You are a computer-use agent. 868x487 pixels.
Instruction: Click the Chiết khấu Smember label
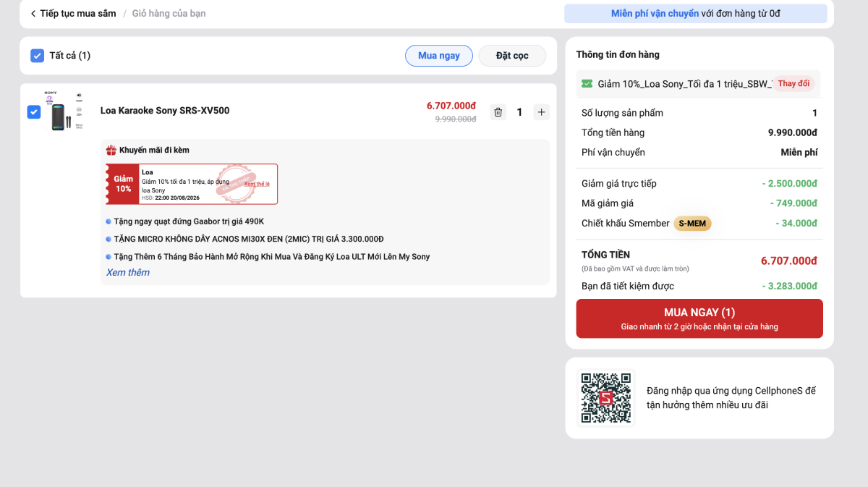(626, 224)
